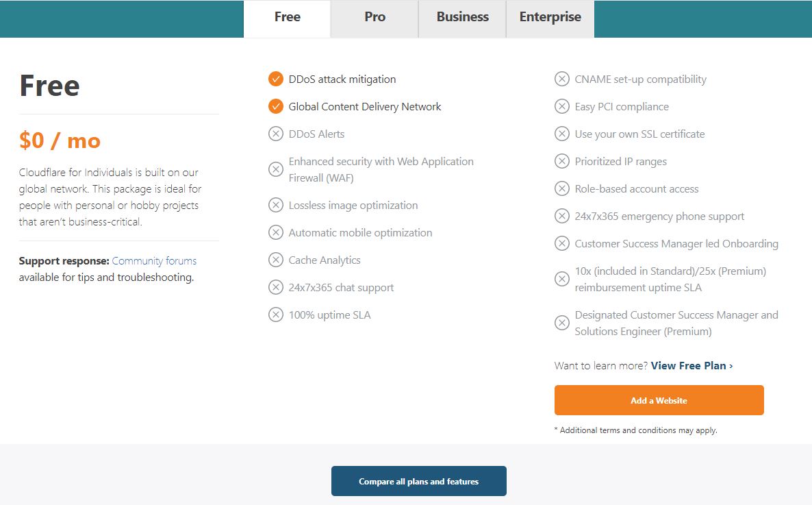This screenshot has height=505, width=812.
Task: Click the X icon beside 100% uptime SLA
Action: click(276, 315)
